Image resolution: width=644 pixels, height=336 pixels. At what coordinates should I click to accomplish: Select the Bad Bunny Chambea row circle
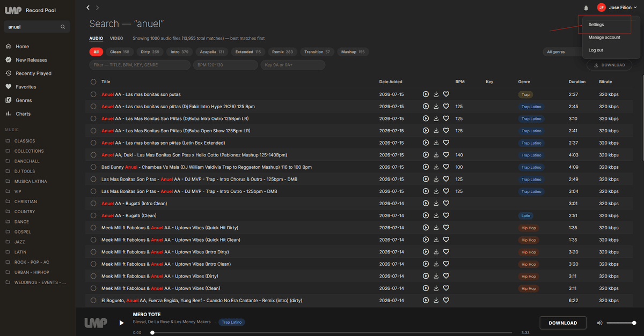click(93, 167)
